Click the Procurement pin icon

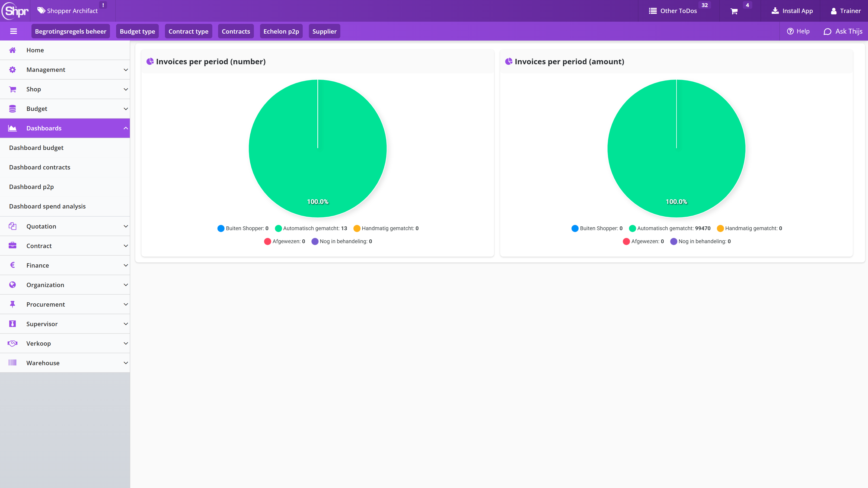pyautogui.click(x=12, y=304)
